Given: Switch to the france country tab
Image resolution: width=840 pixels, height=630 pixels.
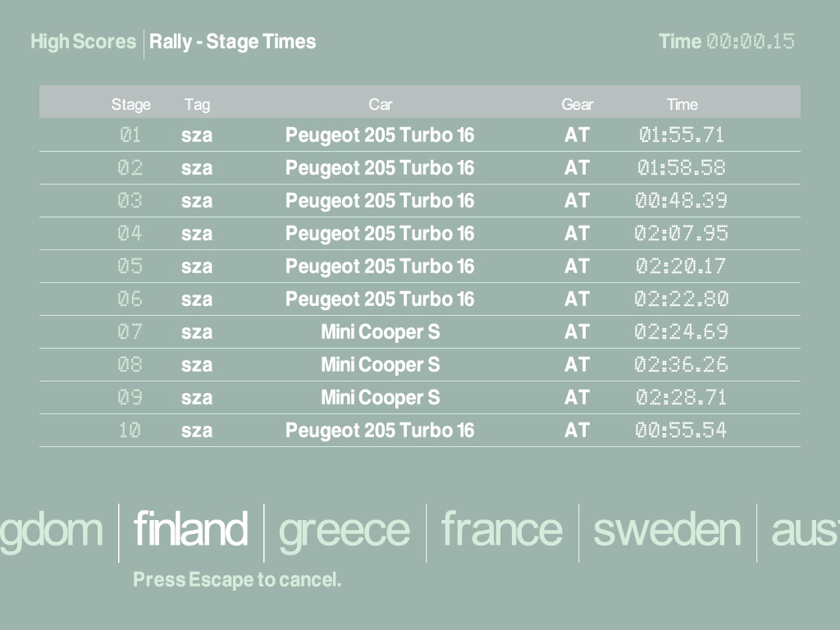Looking at the screenshot, I should click(x=502, y=530).
